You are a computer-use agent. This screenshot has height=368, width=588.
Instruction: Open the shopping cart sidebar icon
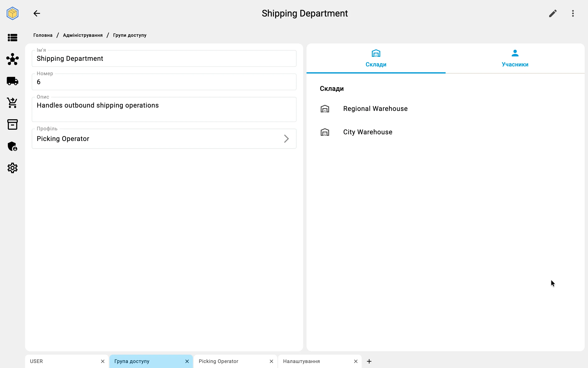pyautogui.click(x=12, y=103)
